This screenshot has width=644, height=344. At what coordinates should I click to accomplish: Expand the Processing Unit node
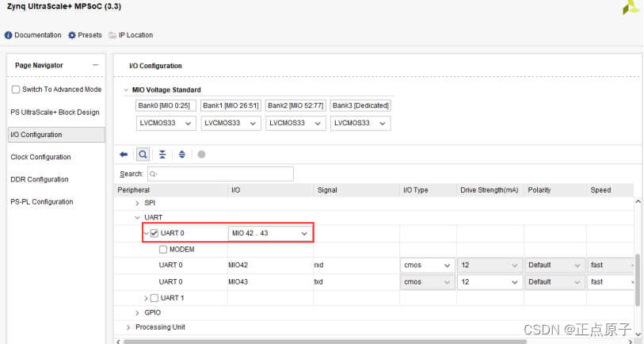[128, 327]
